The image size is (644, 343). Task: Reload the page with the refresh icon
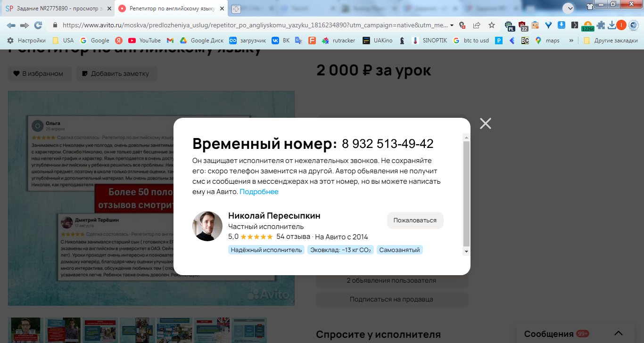38,25
